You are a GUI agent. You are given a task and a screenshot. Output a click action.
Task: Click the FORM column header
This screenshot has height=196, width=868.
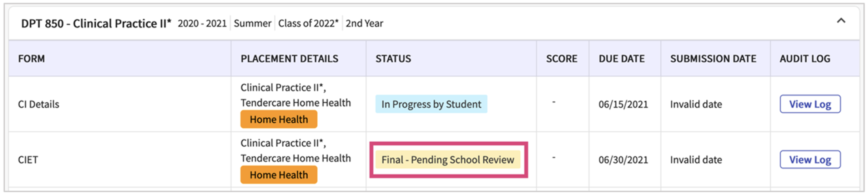point(31,59)
